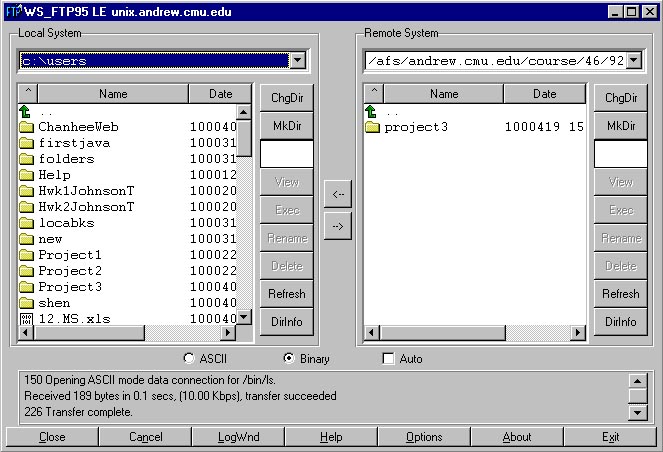Open Help from bottom bar
663x452 pixels.
coord(331,437)
